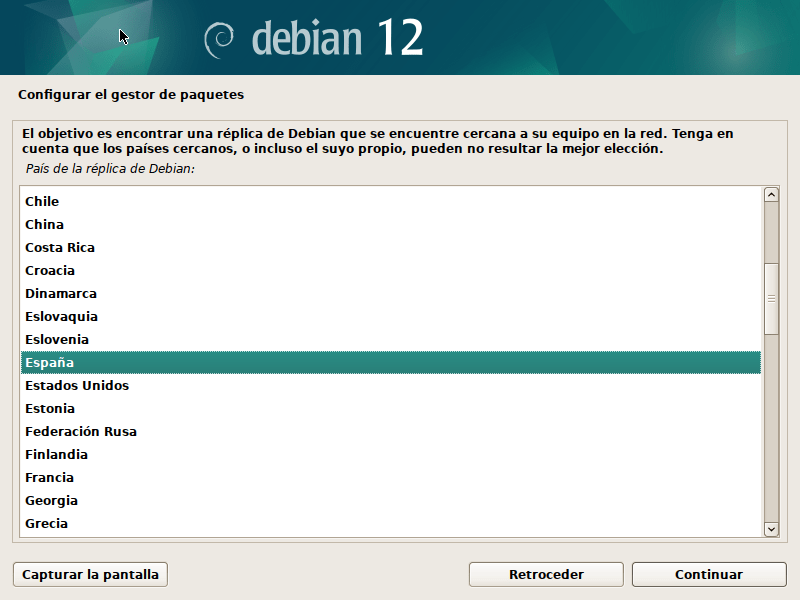Click the vertical scrollbar thumb
Image resolution: width=800 pixels, height=600 pixels.
coord(771,299)
